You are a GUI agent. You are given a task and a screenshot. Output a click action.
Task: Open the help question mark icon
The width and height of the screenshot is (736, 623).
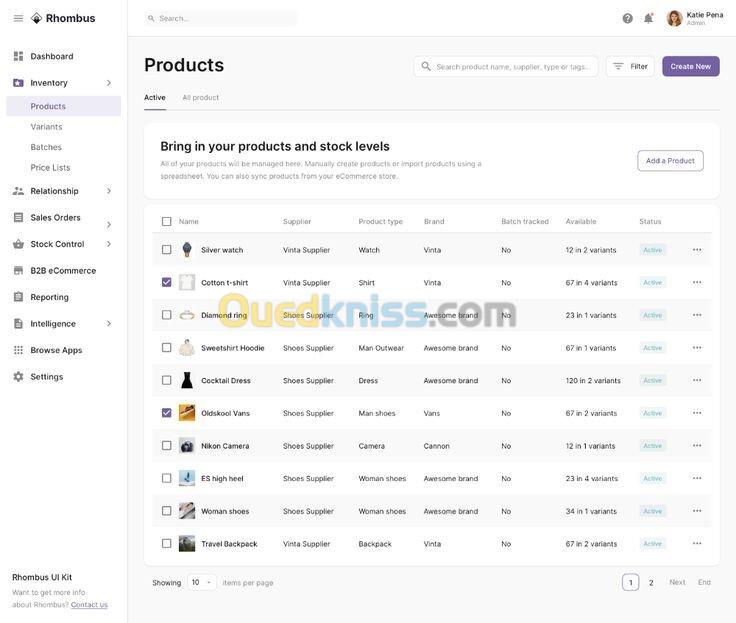coord(628,18)
